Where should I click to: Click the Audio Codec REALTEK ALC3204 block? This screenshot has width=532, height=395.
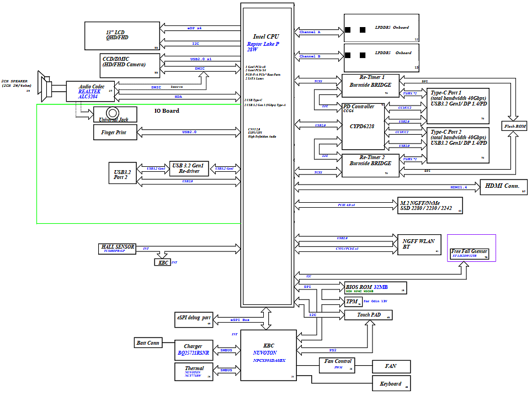91,91
